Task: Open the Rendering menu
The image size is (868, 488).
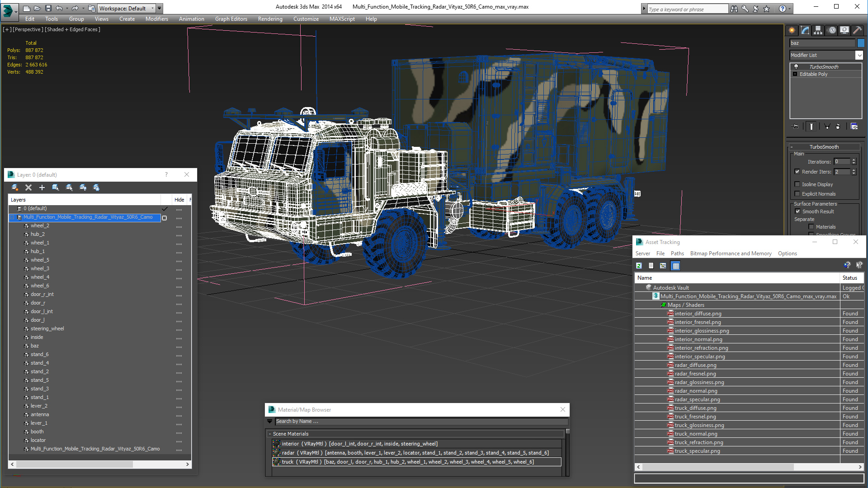Action: 270,19
